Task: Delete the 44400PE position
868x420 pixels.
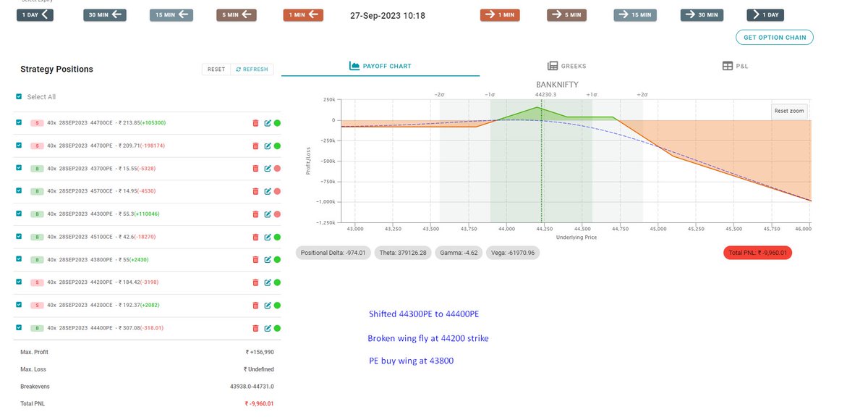Action: [x=255, y=328]
